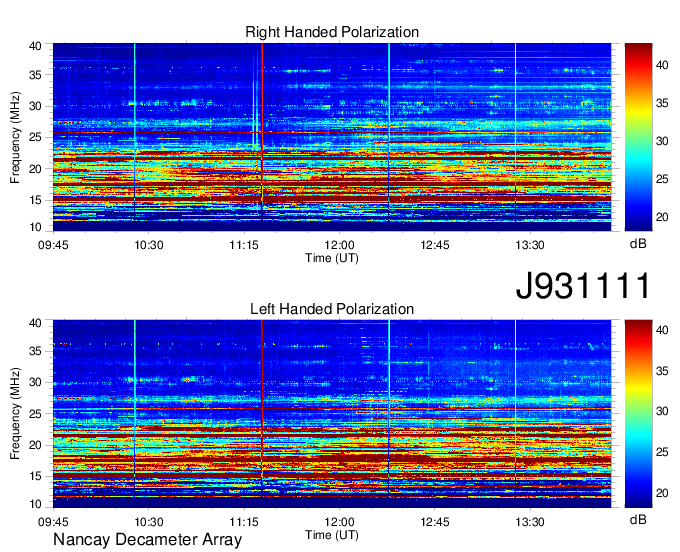Click "10:30" time tick on Right Handed plot
The image size is (680, 552).
pyautogui.click(x=149, y=245)
